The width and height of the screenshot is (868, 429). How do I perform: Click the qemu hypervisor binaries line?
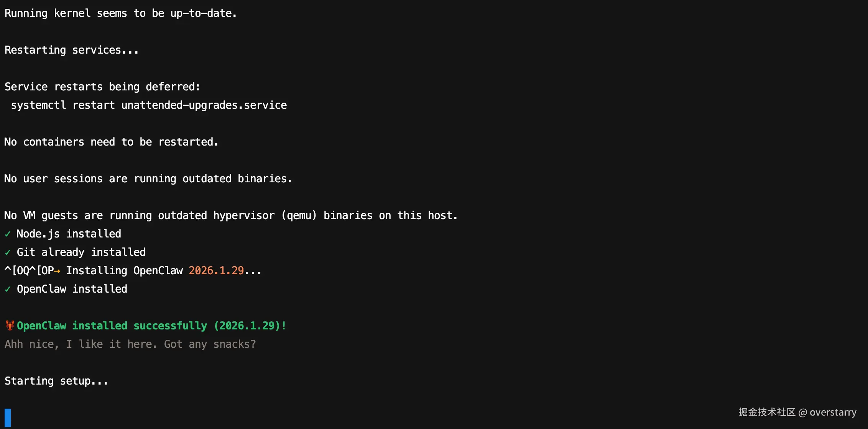(231, 216)
